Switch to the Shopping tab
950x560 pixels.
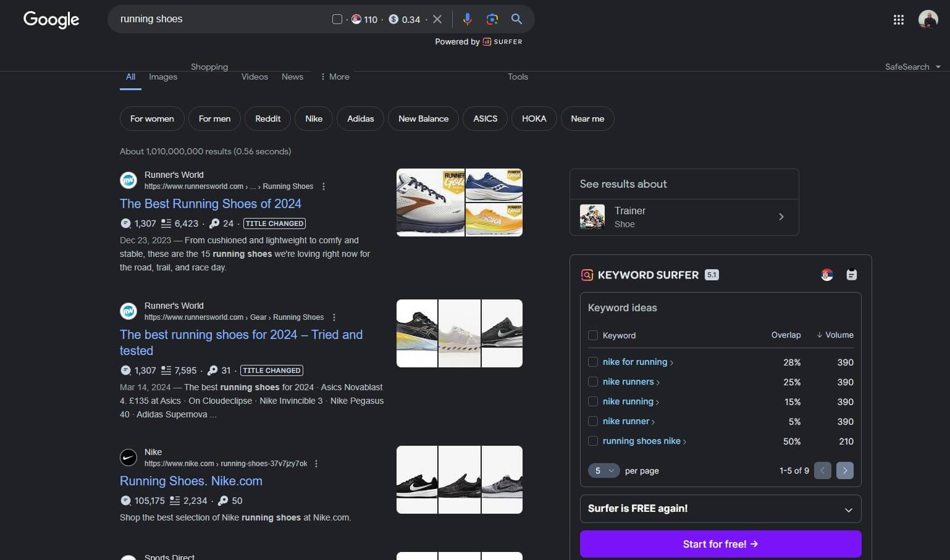coord(209,67)
